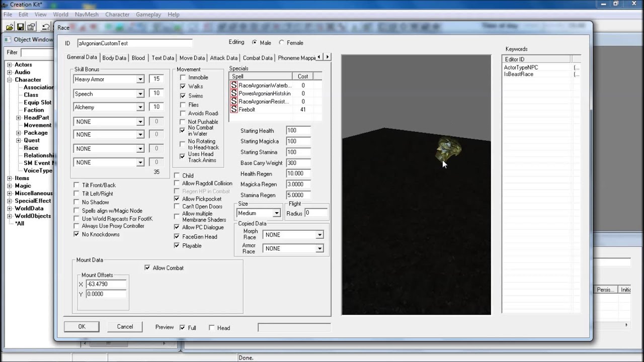Screen dimensions: 644x362
Task: Switch to the Blood tab
Action: click(138, 58)
